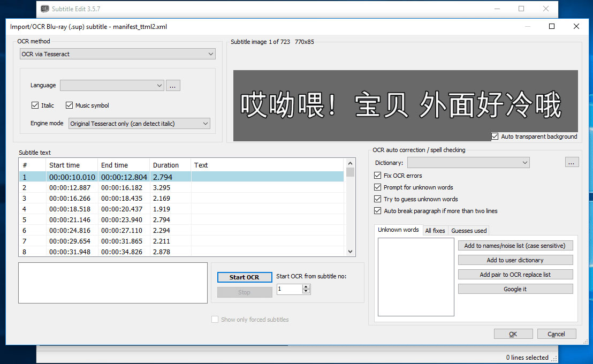Click subtitle list scroll up arrow
Image resolution: width=593 pixels, height=364 pixels.
(x=350, y=163)
